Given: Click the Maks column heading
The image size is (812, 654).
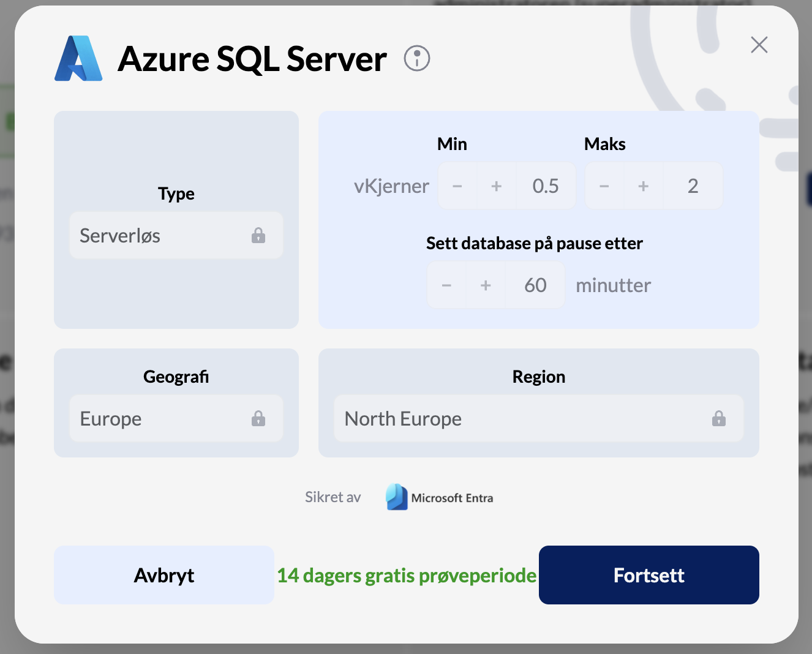Looking at the screenshot, I should (605, 144).
